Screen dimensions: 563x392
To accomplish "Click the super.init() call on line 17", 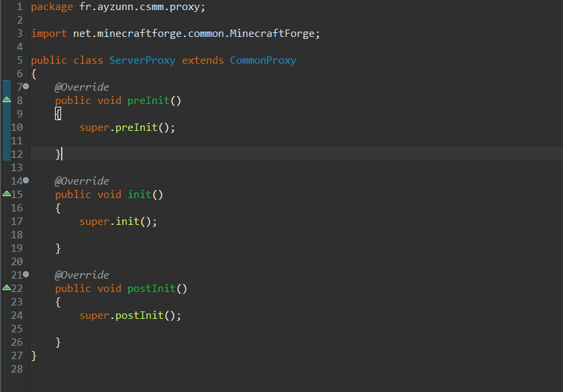I will tap(118, 222).
